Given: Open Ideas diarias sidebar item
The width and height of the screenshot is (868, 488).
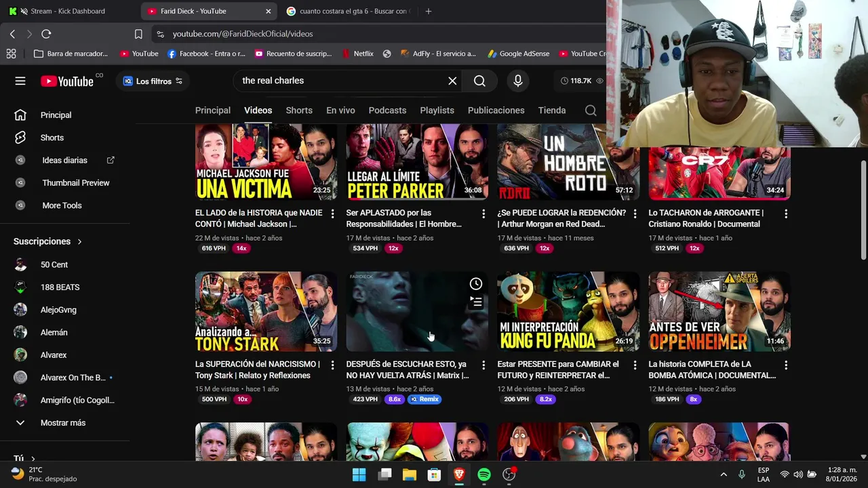Looking at the screenshot, I should point(65,161).
